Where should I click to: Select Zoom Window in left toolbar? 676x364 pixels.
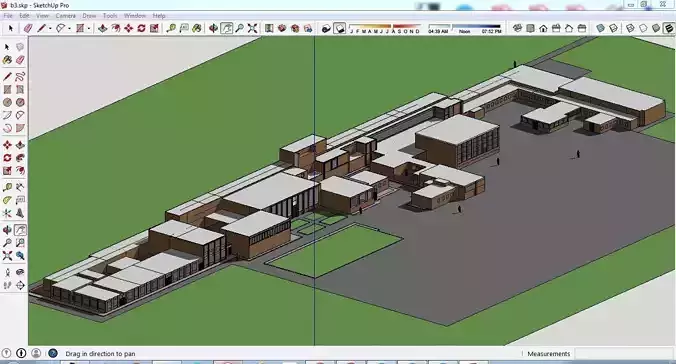pyautogui.click(x=20, y=243)
